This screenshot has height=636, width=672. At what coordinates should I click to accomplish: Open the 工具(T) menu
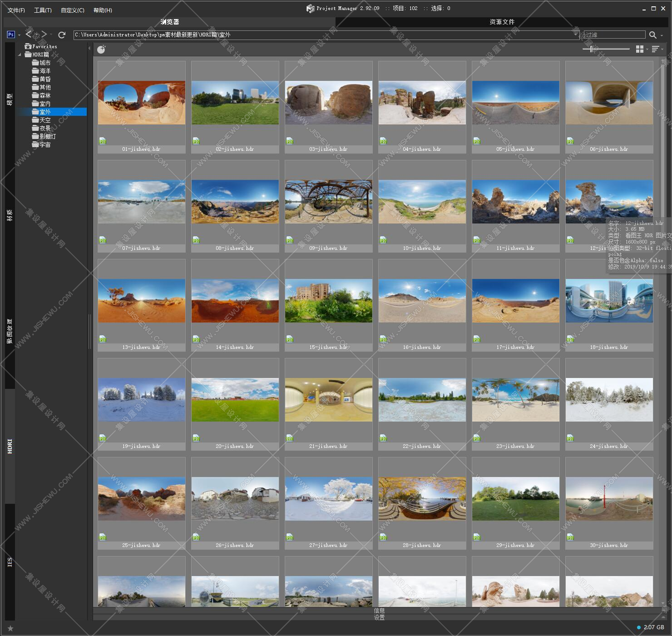tap(43, 10)
